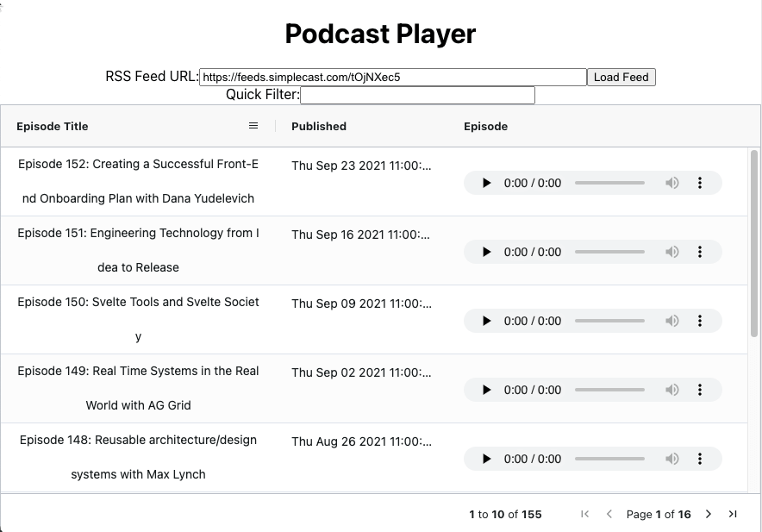The height and width of the screenshot is (532, 762).
Task: Play Episode 152's audio
Action: (485, 183)
